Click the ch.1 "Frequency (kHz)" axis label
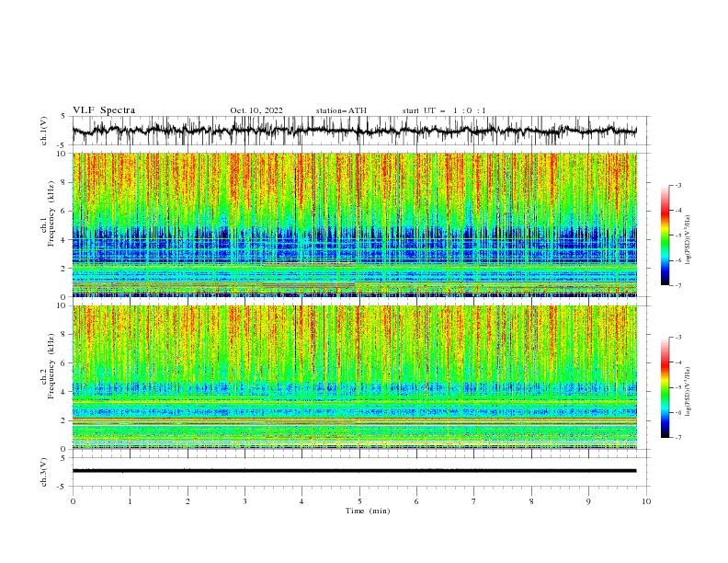Image resolution: width=728 pixels, height=563 pixels. (51, 213)
